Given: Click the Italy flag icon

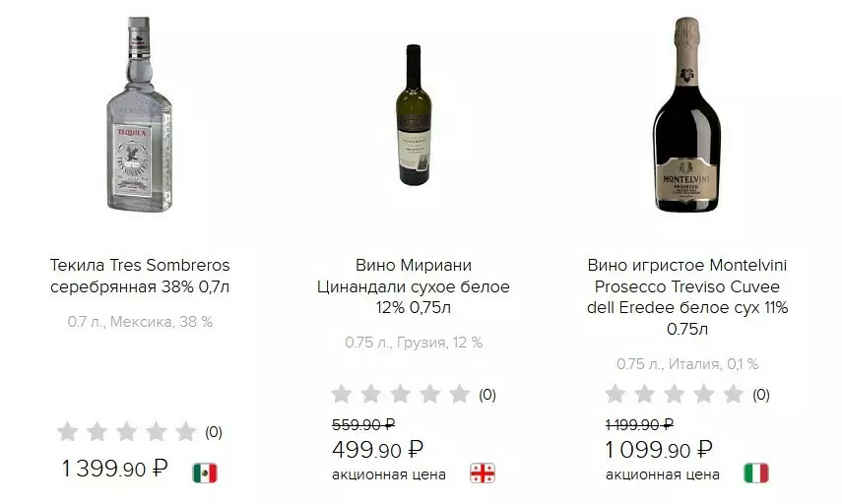Looking at the screenshot, I should [x=755, y=472].
